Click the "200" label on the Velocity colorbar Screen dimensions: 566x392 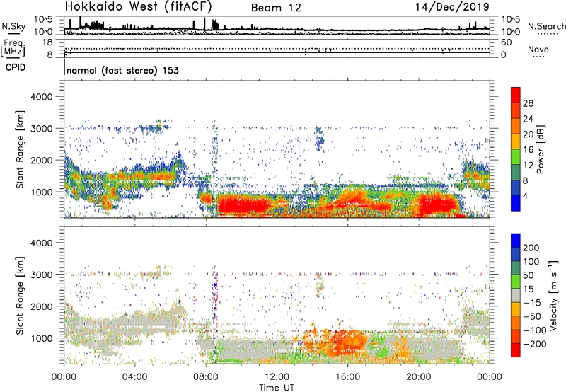pyautogui.click(x=531, y=248)
